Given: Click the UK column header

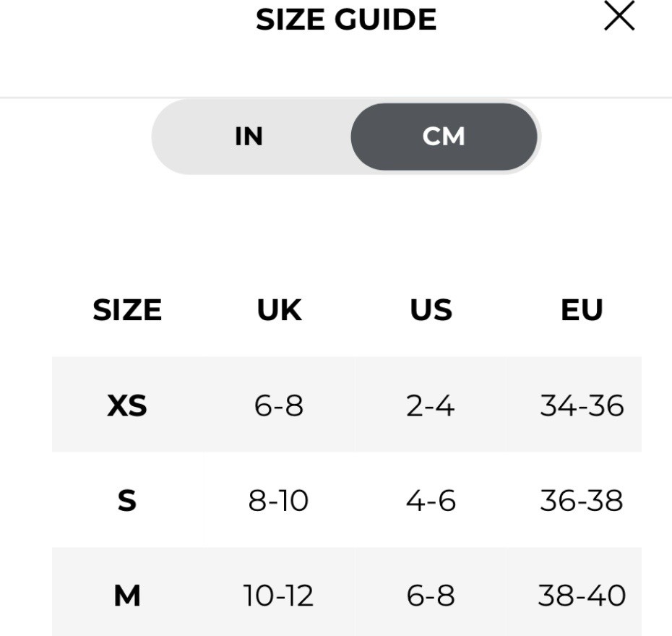Looking at the screenshot, I should [x=279, y=310].
